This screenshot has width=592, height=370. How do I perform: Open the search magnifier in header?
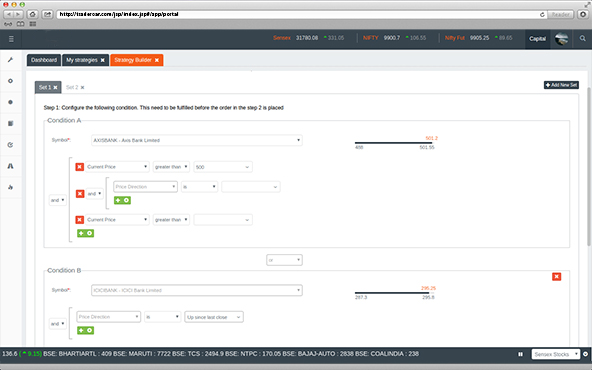[x=583, y=39]
